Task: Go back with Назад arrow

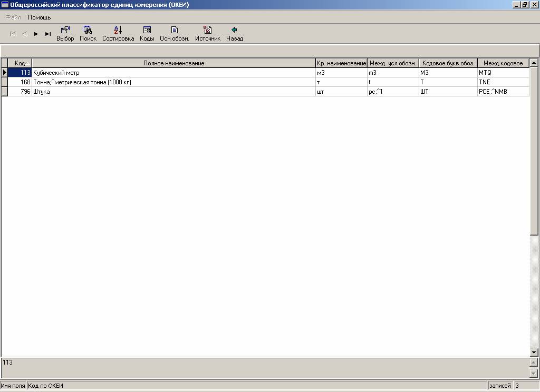Action: coord(235,34)
